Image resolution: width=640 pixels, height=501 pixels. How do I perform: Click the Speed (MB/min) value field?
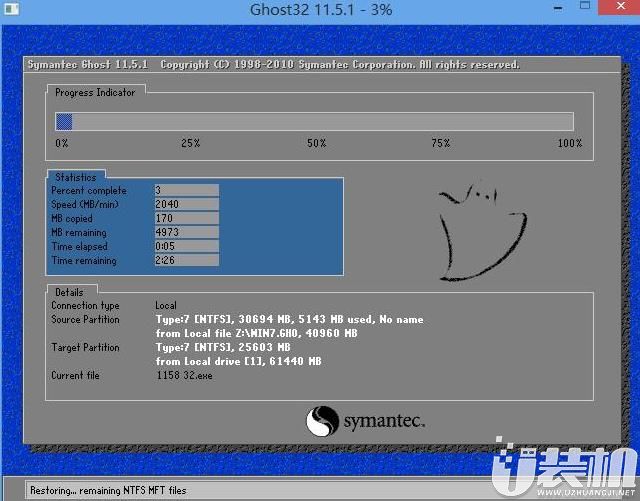(186, 204)
